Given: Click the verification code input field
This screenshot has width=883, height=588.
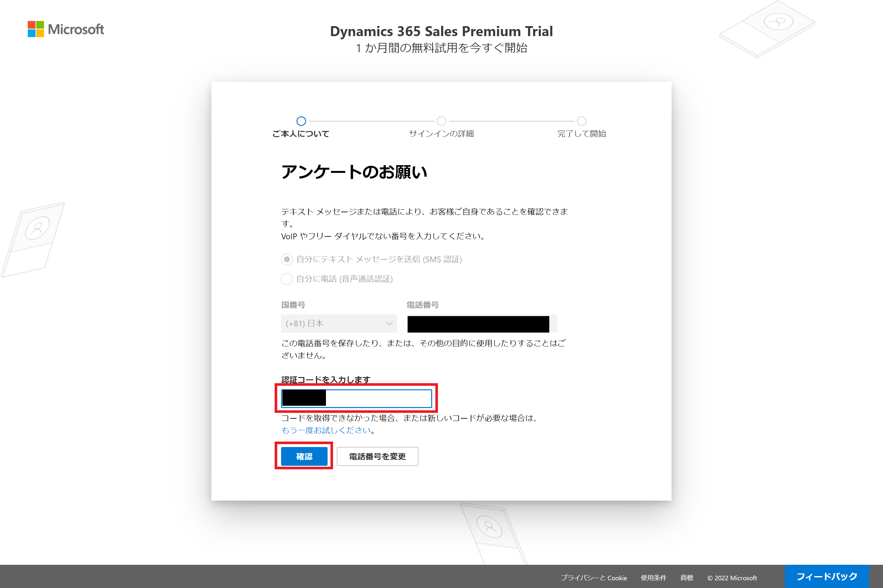Looking at the screenshot, I should 356,398.
